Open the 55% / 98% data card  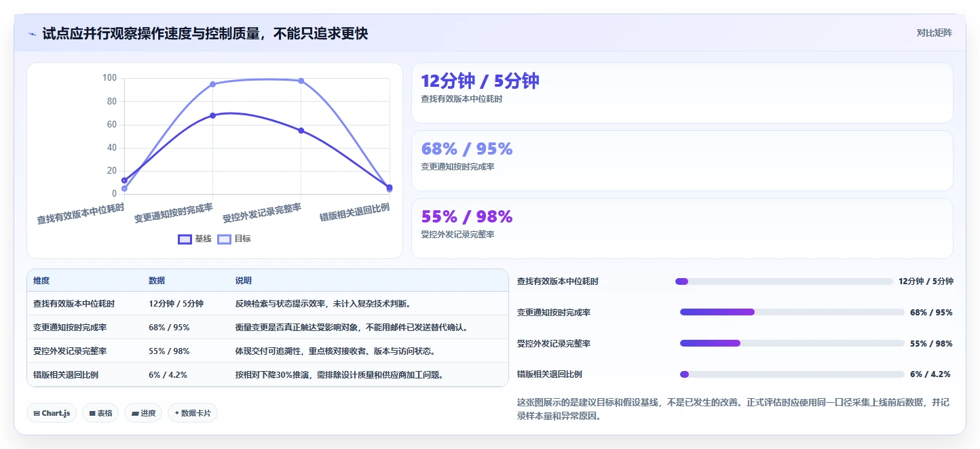point(682,229)
